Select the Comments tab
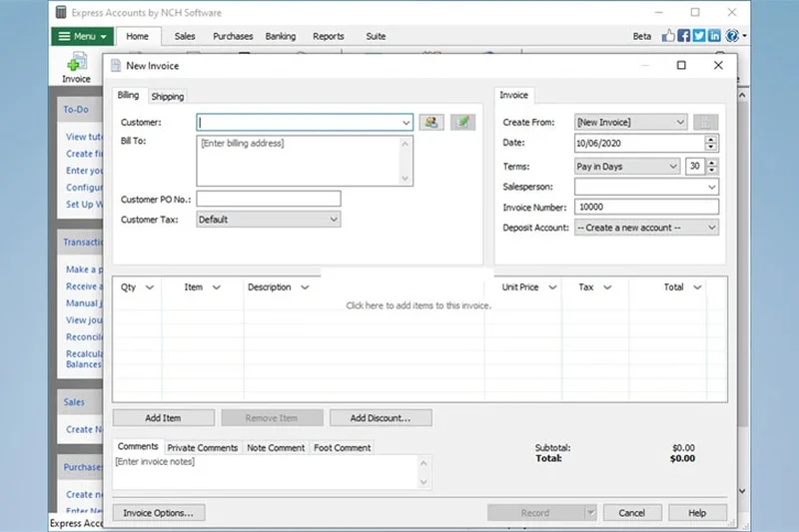The image size is (799, 532). 138,446
